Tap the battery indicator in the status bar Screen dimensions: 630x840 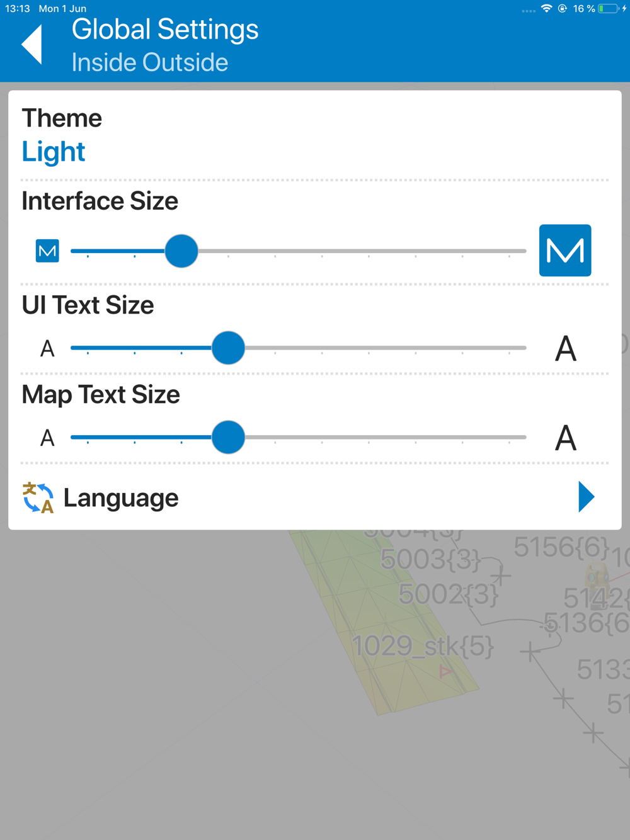pos(608,9)
